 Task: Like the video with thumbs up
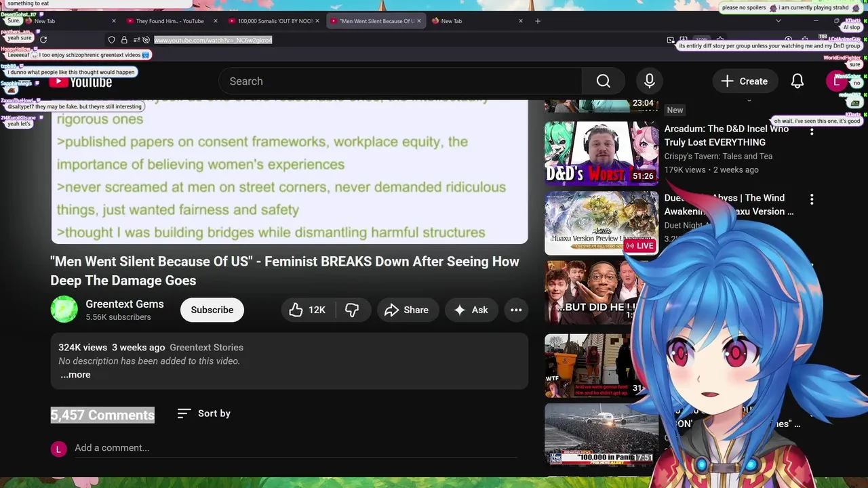[307, 310]
